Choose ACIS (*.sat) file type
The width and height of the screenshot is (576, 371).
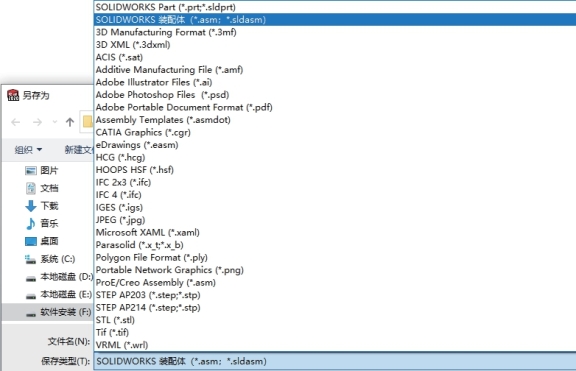click(335, 57)
